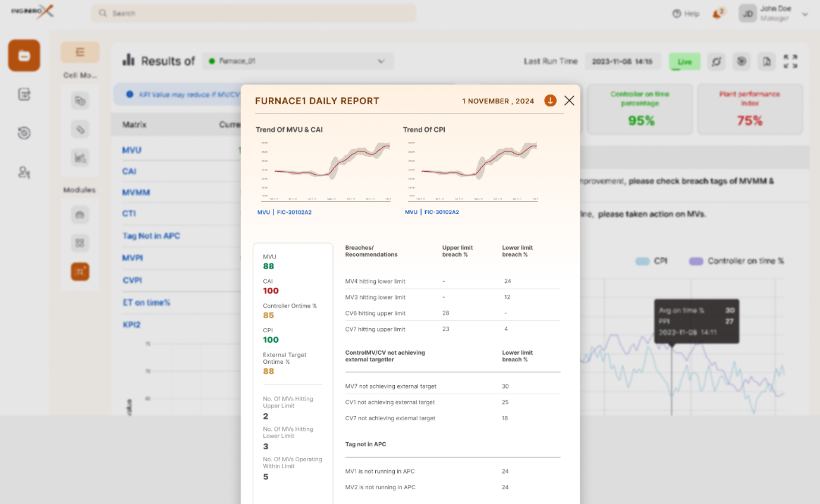820x504 pixels.
Task: Open the user management sidebar icon
Action: [24, 172]
